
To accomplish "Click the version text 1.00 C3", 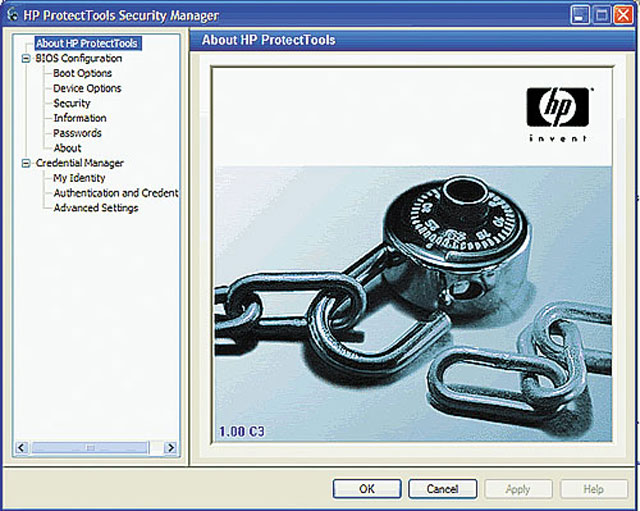I will [x=242, y=431].
